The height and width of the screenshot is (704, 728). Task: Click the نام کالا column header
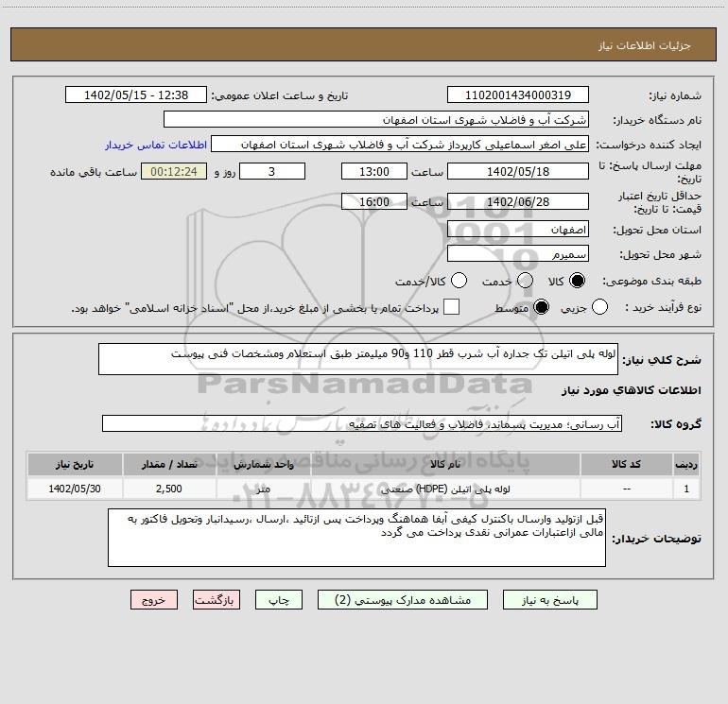coord(445,464)
